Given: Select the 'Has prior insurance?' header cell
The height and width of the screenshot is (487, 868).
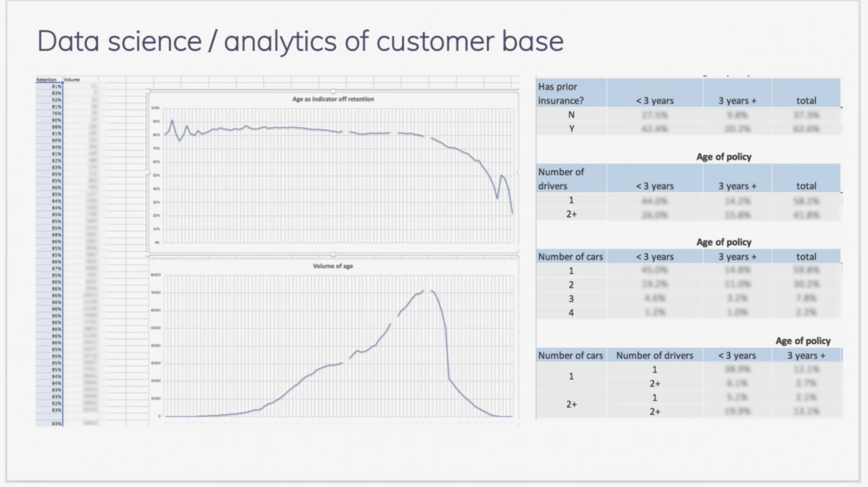Looking at the screenshot, I should click(x=571, y=93).
